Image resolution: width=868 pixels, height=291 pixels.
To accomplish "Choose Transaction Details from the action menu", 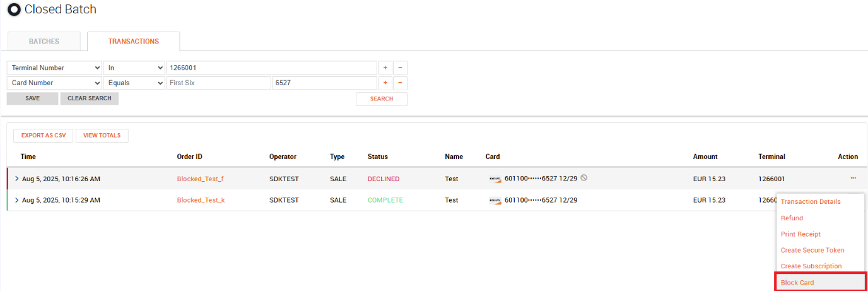I will [x=811, y=202].
